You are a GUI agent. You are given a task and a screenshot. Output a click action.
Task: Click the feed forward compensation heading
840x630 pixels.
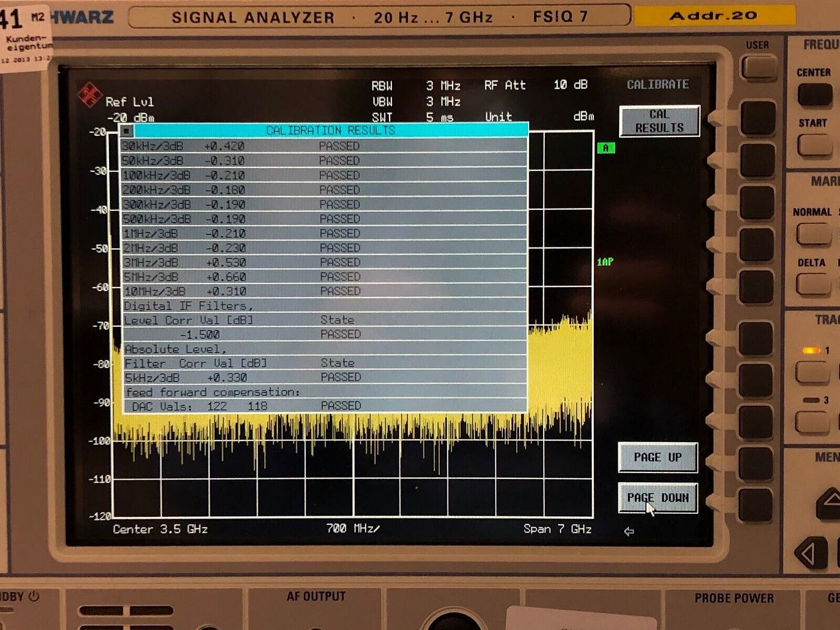(x=213, y=392)
